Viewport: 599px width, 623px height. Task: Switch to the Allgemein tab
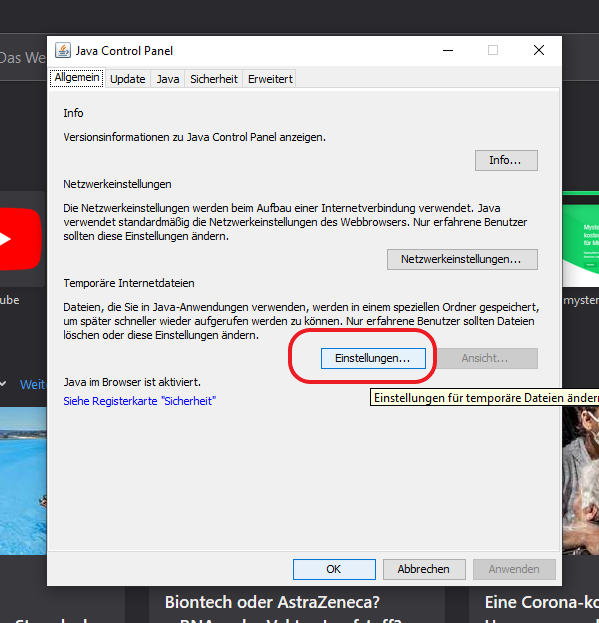77,77
